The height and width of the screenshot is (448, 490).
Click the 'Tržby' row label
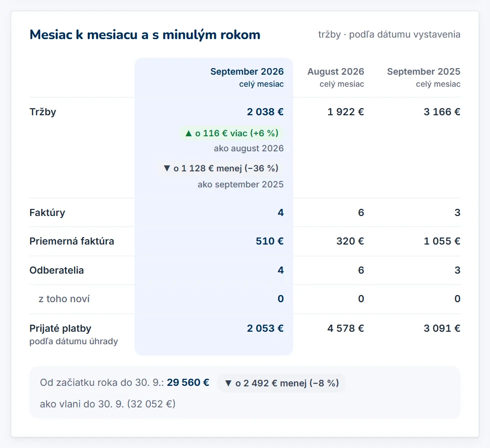click(43, 112)
